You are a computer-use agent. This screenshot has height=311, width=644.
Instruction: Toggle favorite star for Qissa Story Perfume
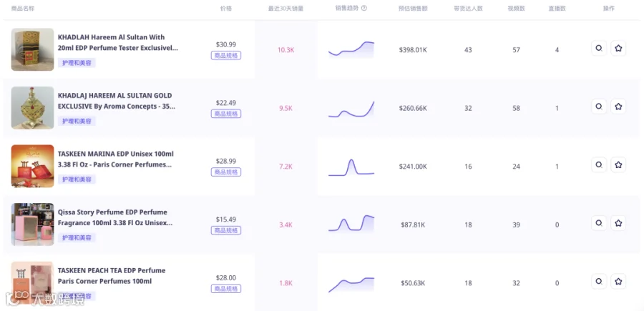coord(618,223)
